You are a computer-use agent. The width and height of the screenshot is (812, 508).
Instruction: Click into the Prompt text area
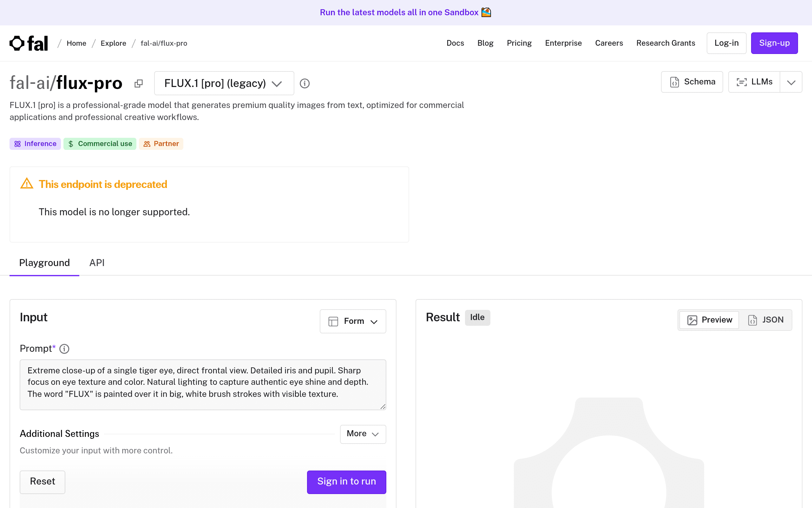tap(203, 385)
